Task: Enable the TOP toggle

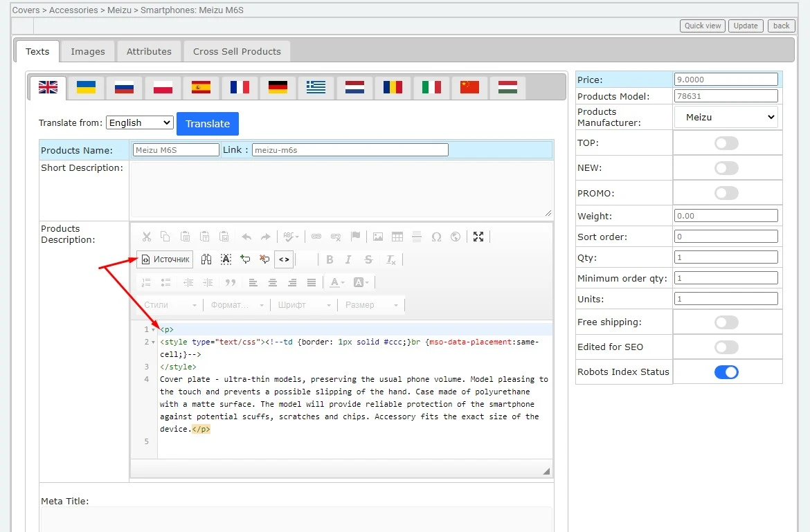Action: point(726,143)
